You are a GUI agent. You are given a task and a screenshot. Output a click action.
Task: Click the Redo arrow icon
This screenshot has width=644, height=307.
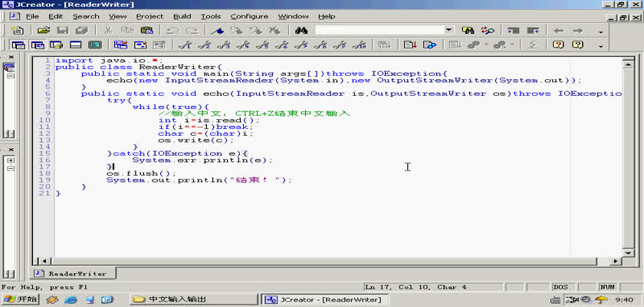click(x=192, y=31)
